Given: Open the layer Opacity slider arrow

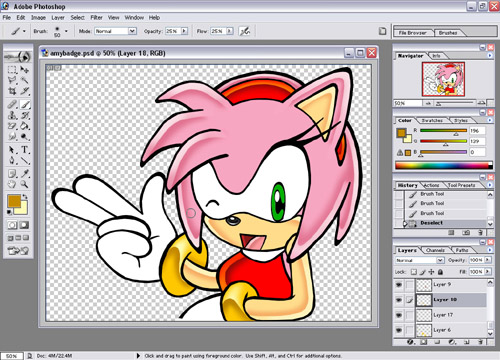Looking at the screenshot, I should (488, 260).
